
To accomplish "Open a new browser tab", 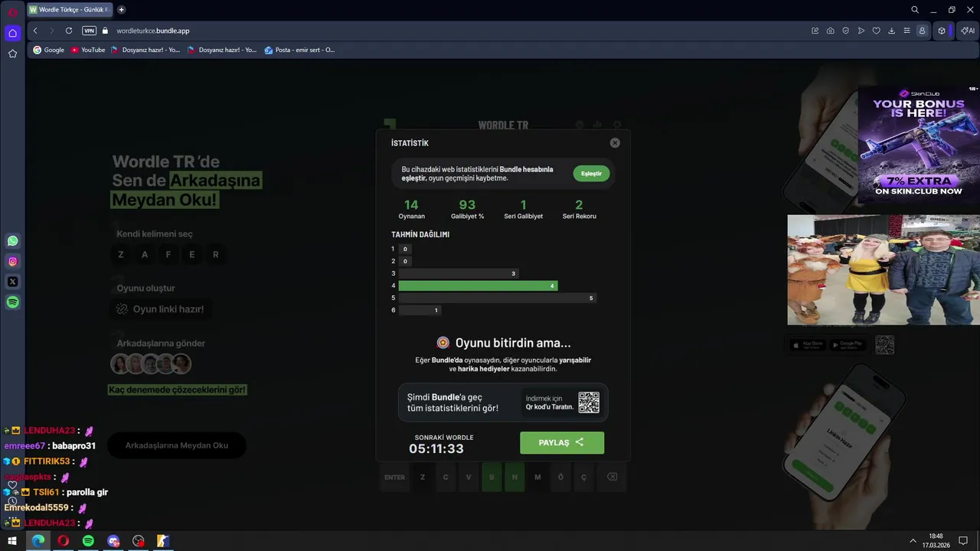I will click(121, 10).
